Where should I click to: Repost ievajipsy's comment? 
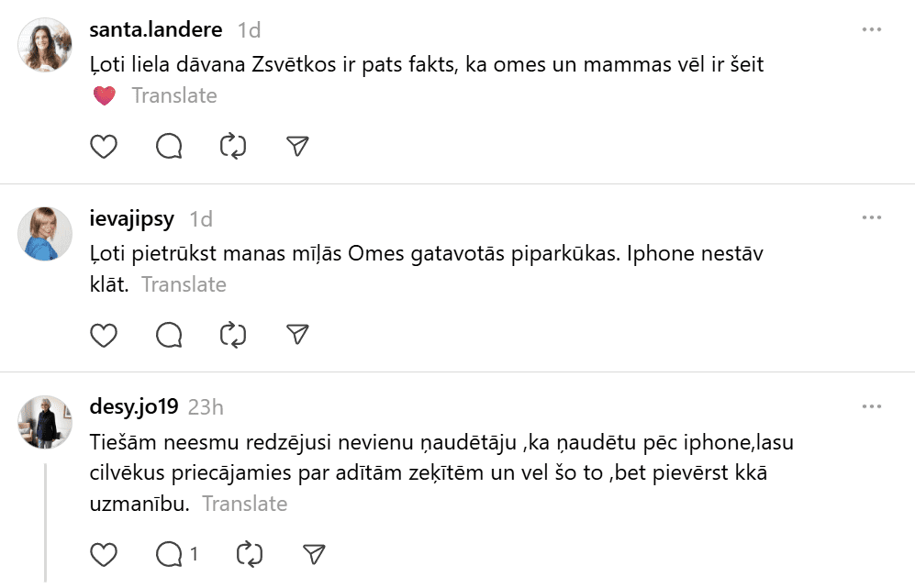233,336
